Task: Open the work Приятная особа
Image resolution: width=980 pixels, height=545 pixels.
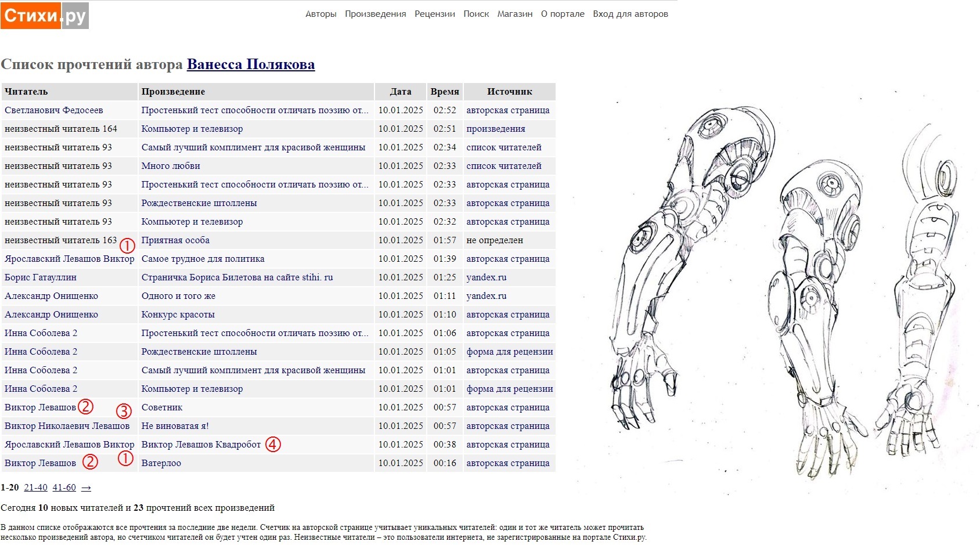Action: pos(175,240)
